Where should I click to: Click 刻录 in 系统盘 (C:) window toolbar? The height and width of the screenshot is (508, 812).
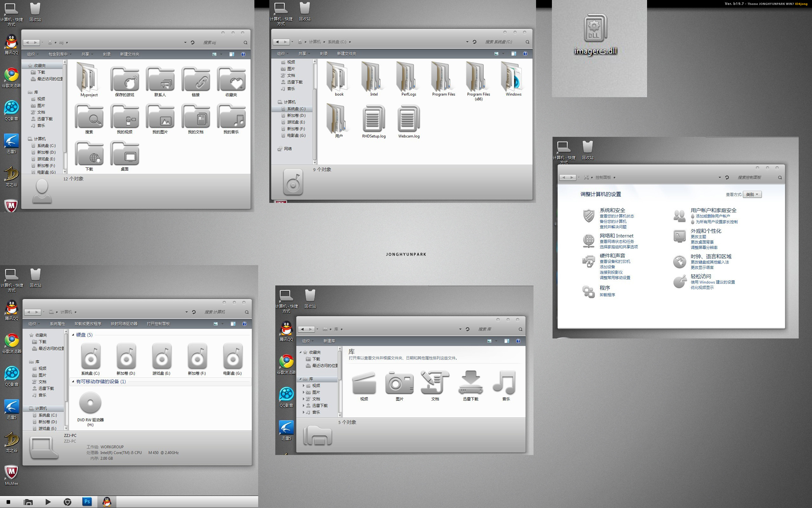(324, 53)
